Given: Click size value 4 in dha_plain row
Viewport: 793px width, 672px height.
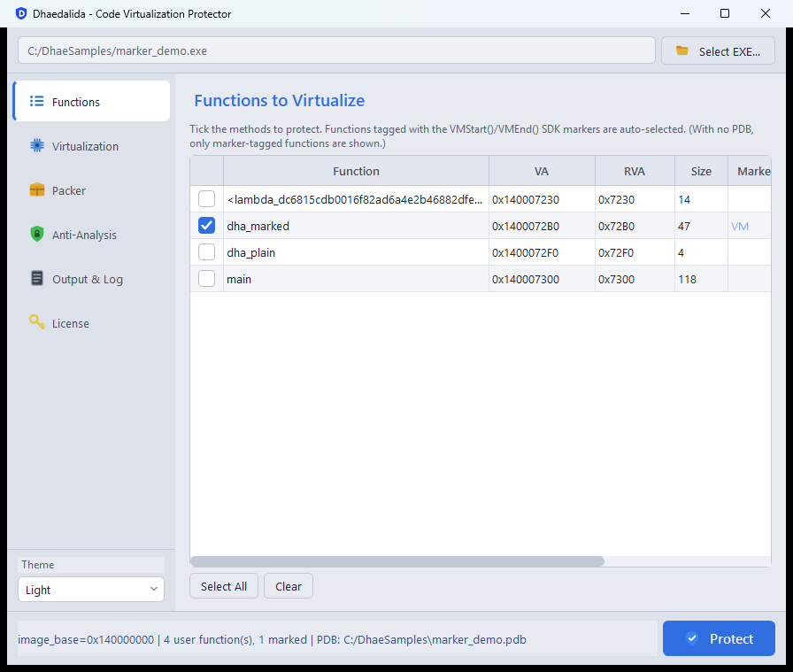Looking at the screenshot, I should coord(681,252).
